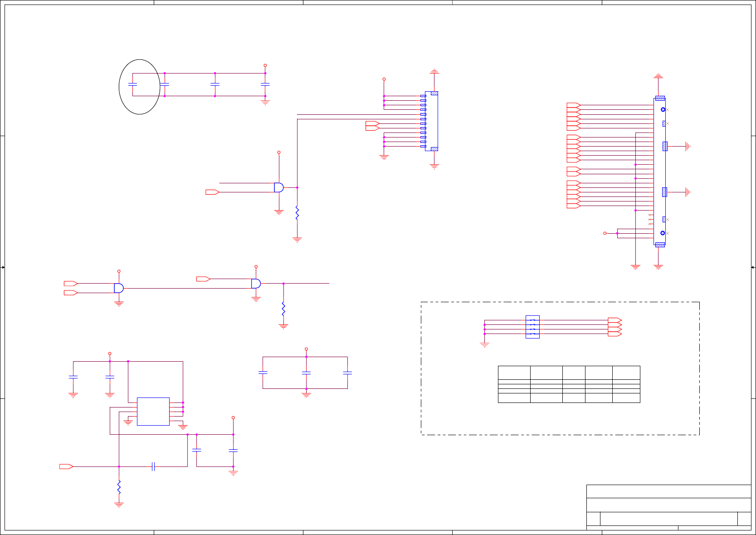This screenshot has height=535, width=756.
Task: Select the middle capacitor of the three-capacitor bank
Action: click(x=306, y=373)
